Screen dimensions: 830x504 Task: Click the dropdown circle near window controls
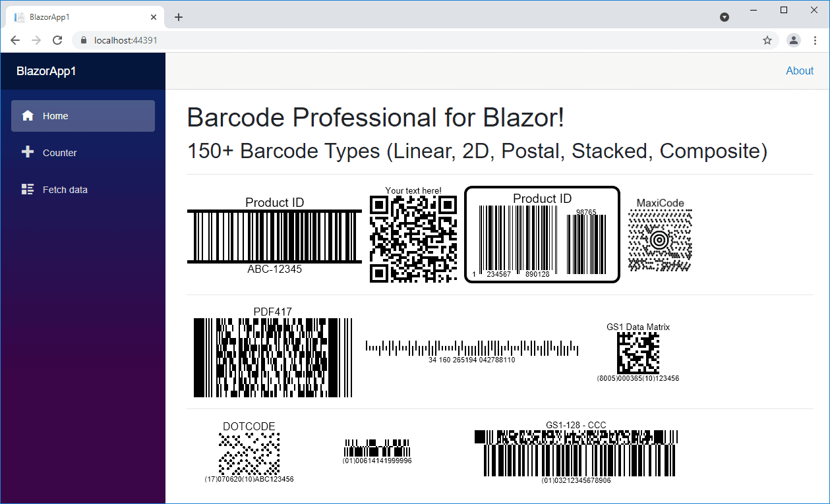(725, 17)
